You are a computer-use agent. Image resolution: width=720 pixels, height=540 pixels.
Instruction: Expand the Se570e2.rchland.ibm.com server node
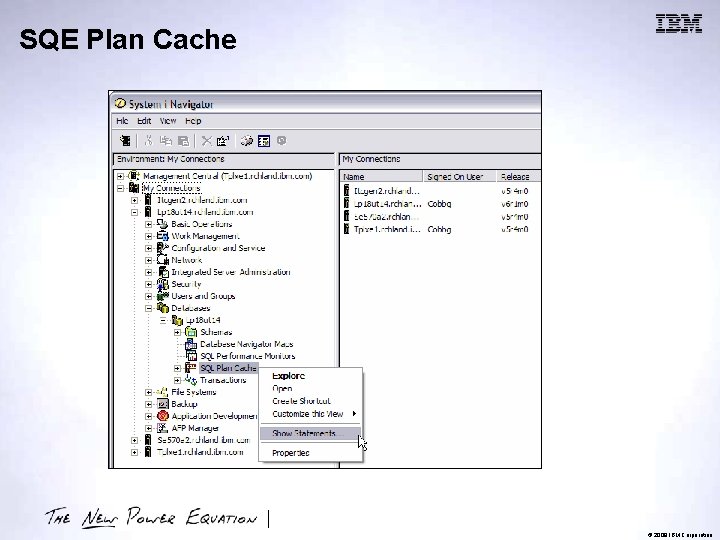click(134, 440)
